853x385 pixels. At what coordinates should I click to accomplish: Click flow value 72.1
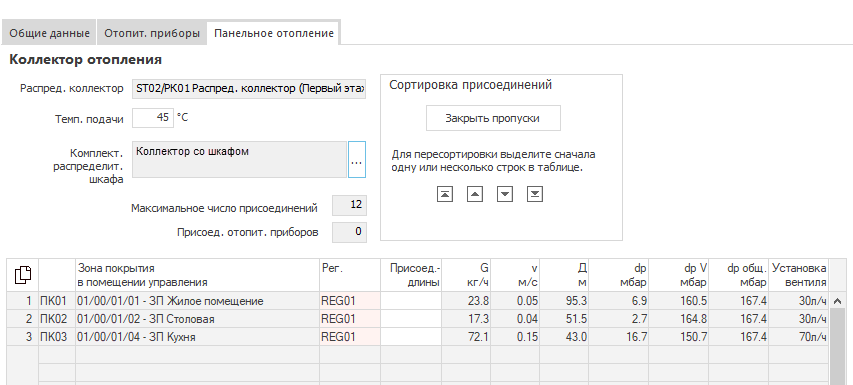pyautogui.click(x=466, y=337)
